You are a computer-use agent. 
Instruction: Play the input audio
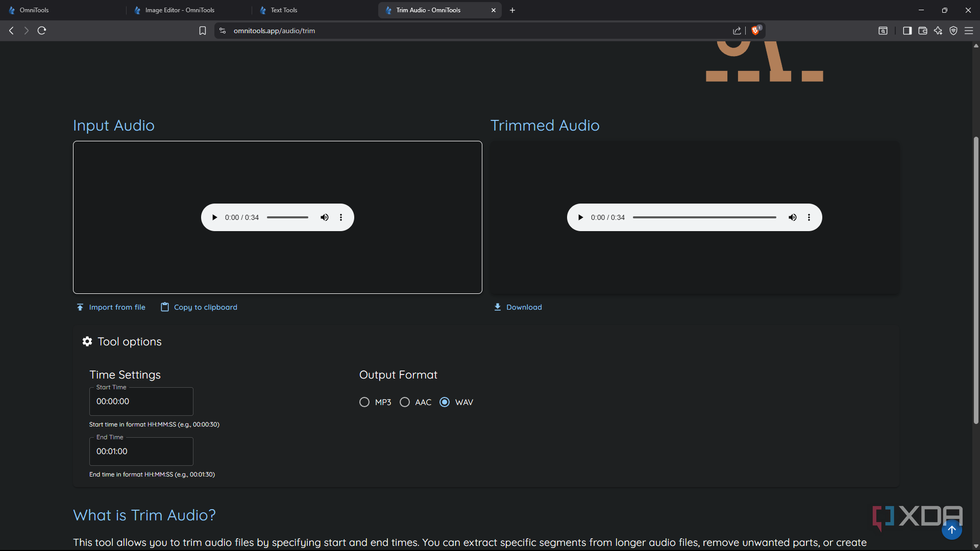(214, 217)
